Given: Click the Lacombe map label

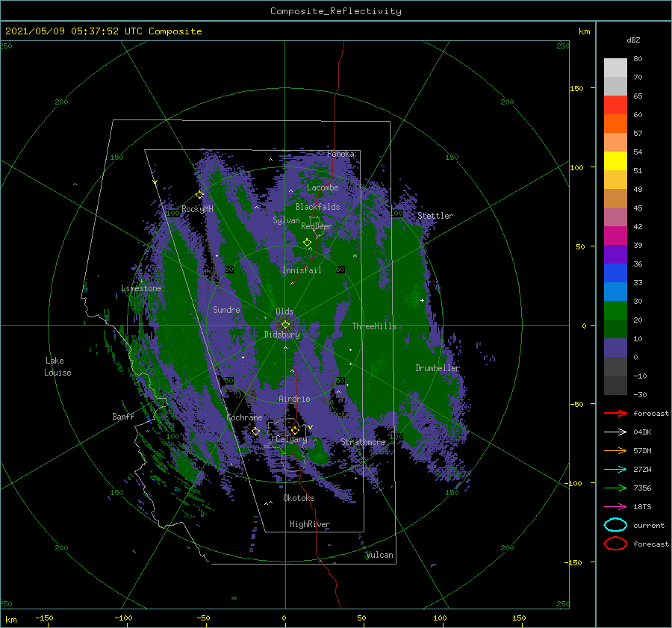Looking at the screenshot, I should [323, 187].
